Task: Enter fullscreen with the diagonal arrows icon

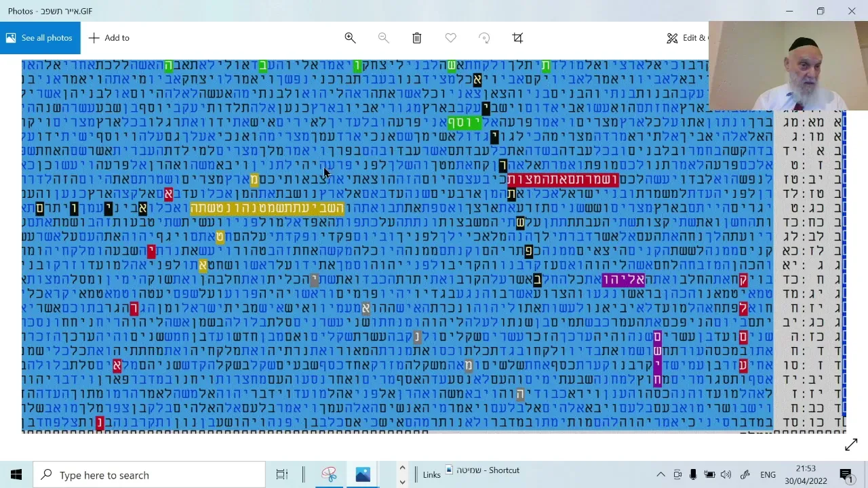Action: (x=851, y=445)
